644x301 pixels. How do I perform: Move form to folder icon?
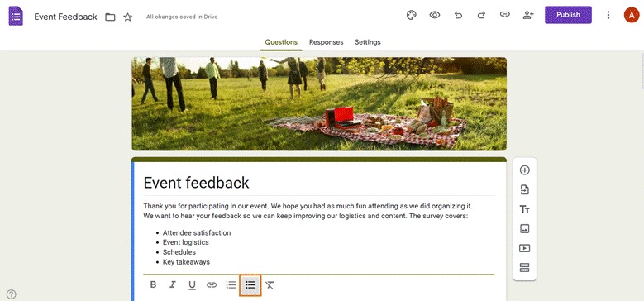pyautogui.click(x=110, y=17)
